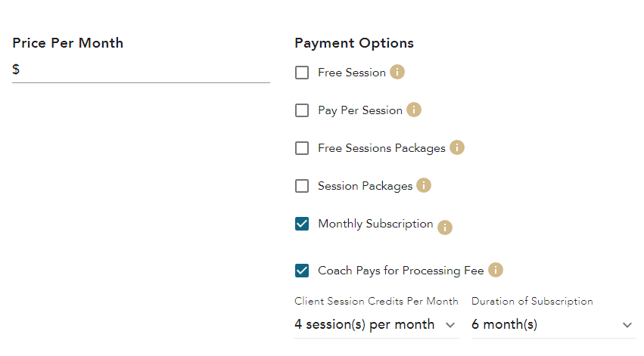This screenshot has width=644, height=356.
Task: Click chevron arrow of session credits dropdown
Action: tap(451, 325)
